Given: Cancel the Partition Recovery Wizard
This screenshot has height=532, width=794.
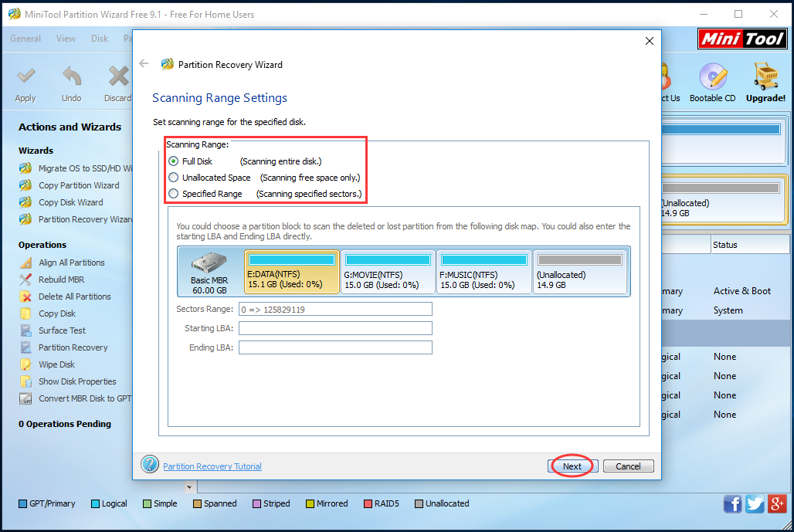Looking at the screenshot, I should point(628,466).
